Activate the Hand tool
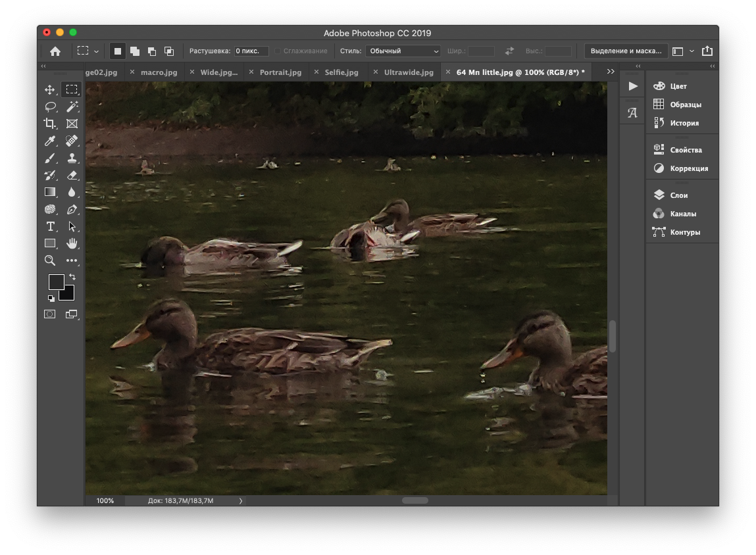Image resolution: width=756 pixels, height=555 pixels. 72,243
